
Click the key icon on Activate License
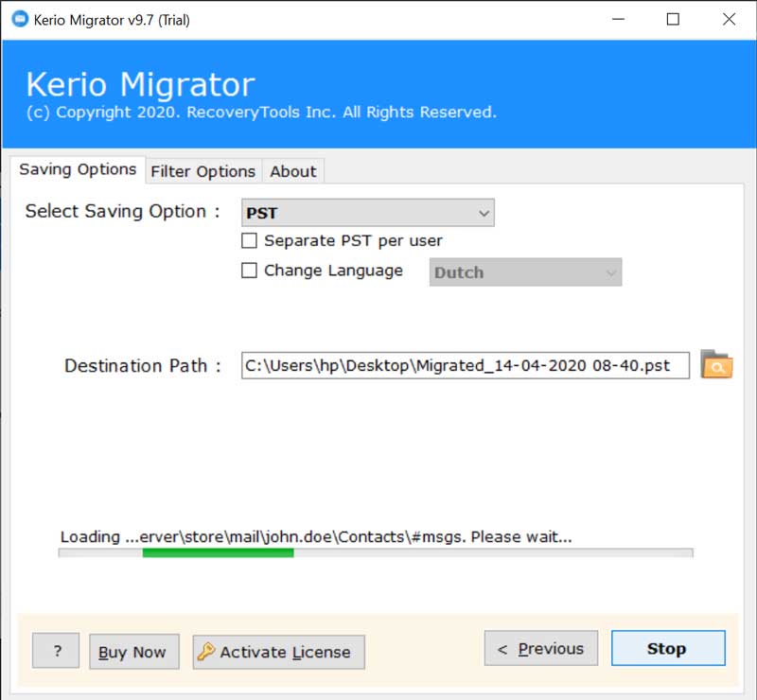(206, 651)
